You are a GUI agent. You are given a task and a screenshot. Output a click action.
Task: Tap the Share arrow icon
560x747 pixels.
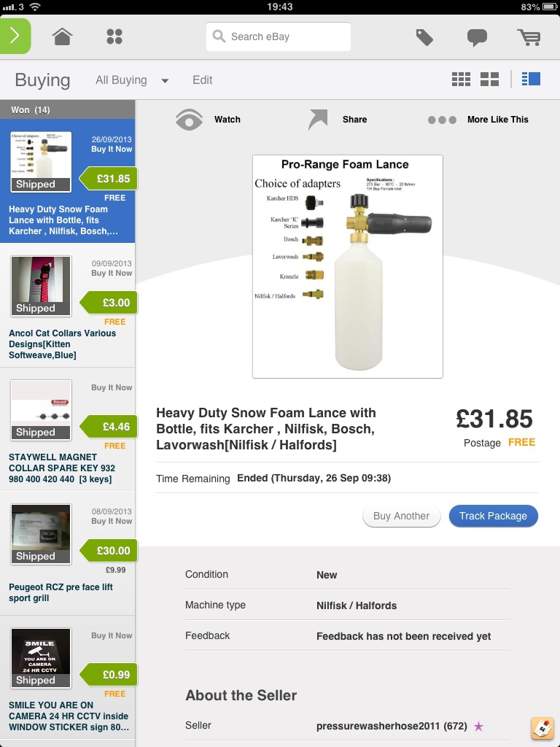click(x=318, y=120)
